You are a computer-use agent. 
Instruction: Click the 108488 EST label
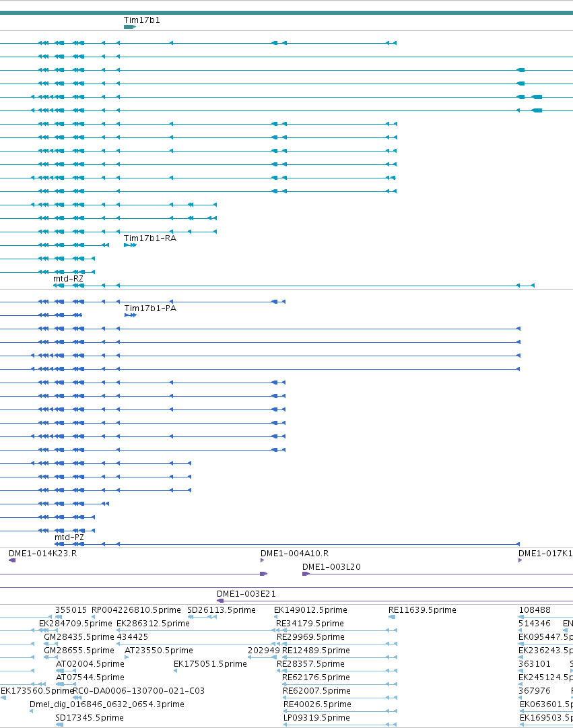(x=535, y=610)
